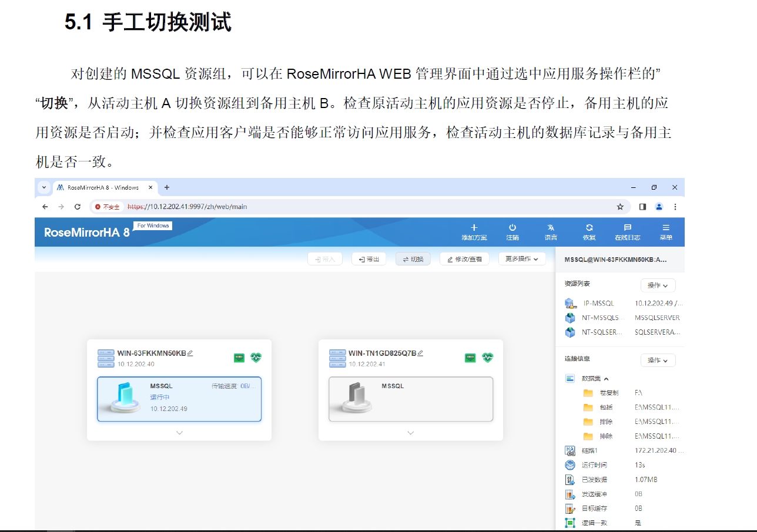Screen dimensions: 757x532
Task: Click the 恢复 refresh icon
Action: click(x=589, y=227)
